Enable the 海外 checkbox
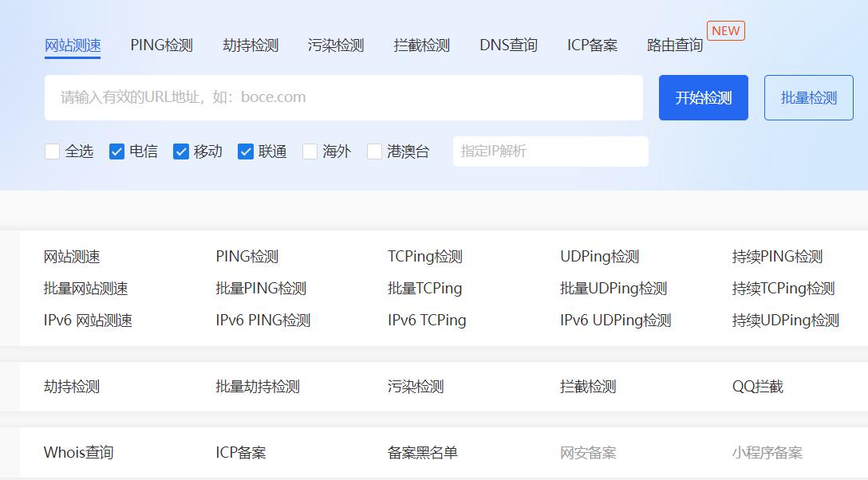 pos(310,151)
